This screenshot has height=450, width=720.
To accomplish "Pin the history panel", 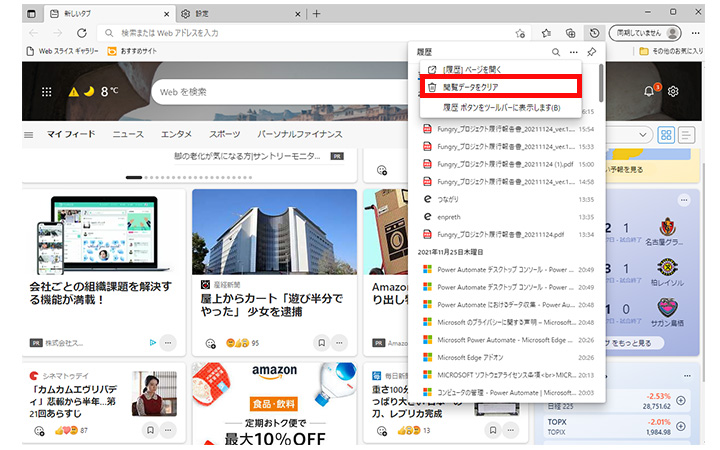I will (x=592, y=51).
